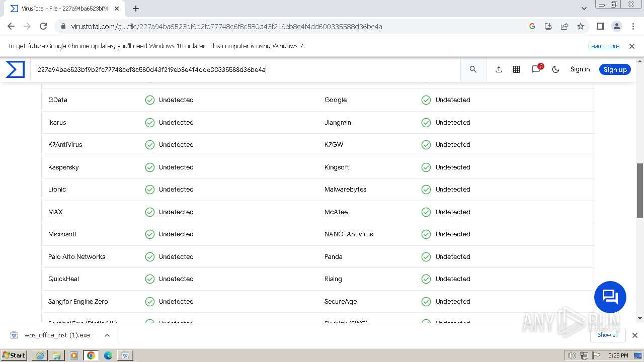Close the downloads bar

pos(635,335)
